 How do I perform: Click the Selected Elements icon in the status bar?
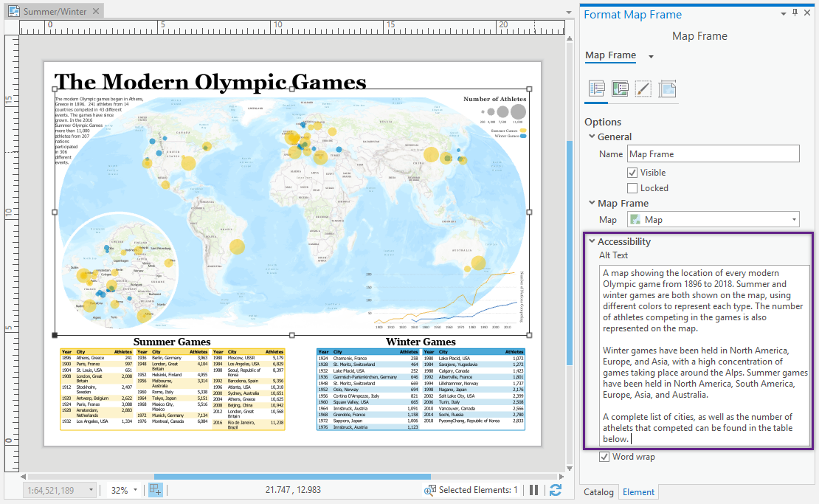[x=430, y=490]
